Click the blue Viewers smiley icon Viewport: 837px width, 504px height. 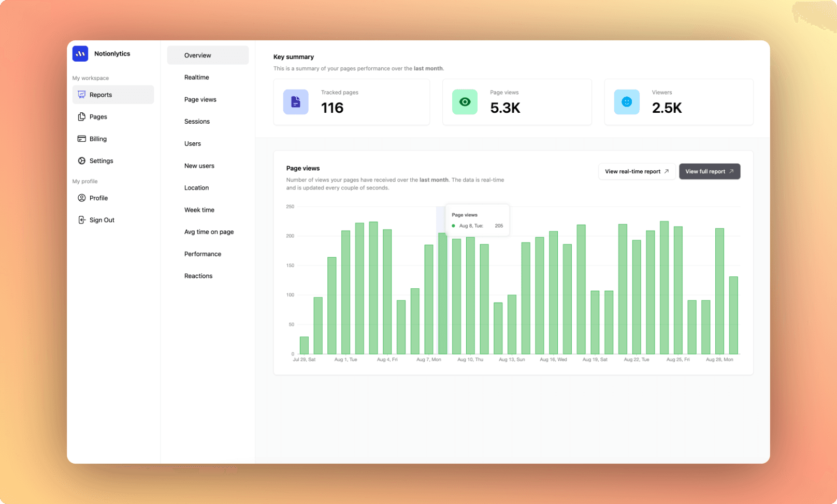[x=626, y=102]
